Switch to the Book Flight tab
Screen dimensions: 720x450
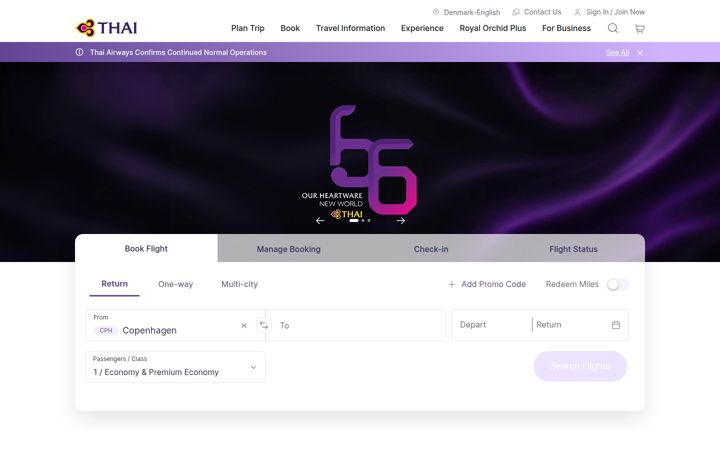pyautogui.click(x=146, y=248)
